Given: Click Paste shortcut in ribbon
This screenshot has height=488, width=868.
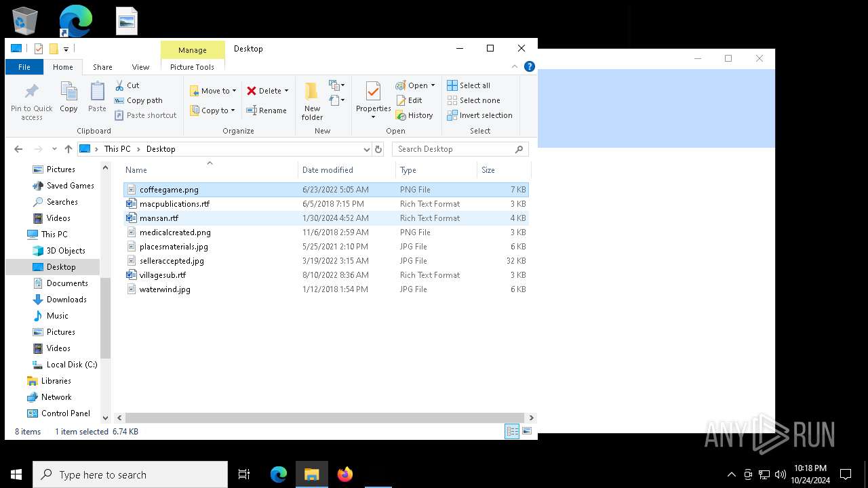Looking at the screenshot, I should pyautogui.click(x=146, y=115).
